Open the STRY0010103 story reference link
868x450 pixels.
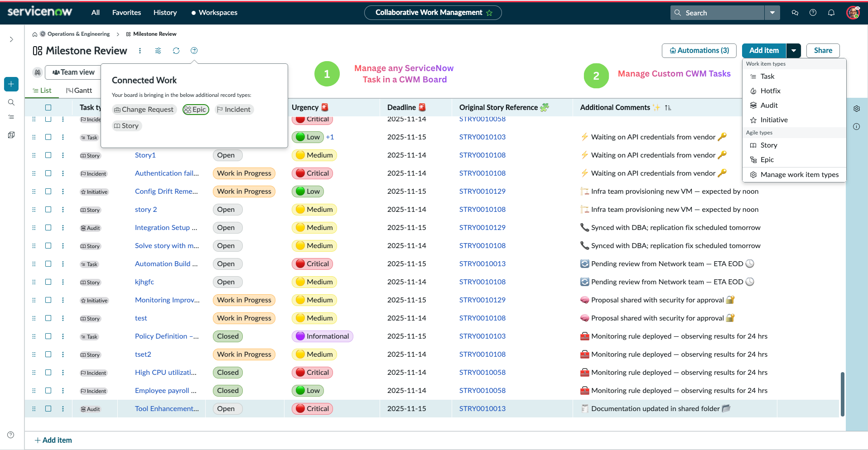coord(482,137)
